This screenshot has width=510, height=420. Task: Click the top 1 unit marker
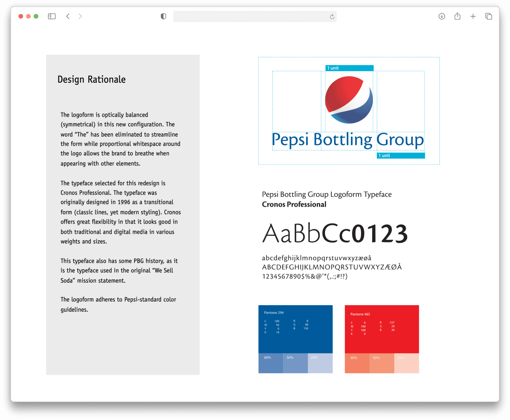click(x=350, y=68)
